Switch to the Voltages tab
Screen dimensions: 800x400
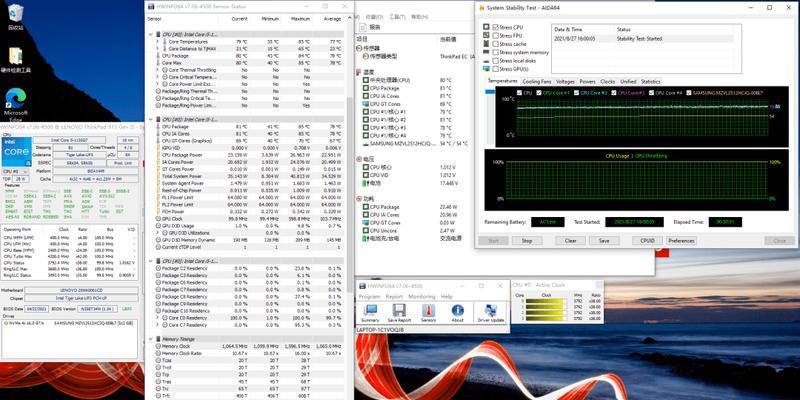coord(565,82)
